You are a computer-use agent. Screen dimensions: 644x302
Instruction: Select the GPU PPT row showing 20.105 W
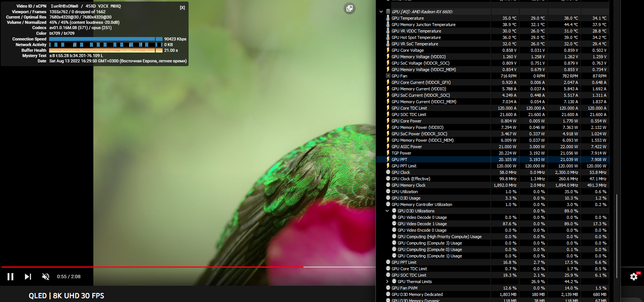tap(493, 160)
